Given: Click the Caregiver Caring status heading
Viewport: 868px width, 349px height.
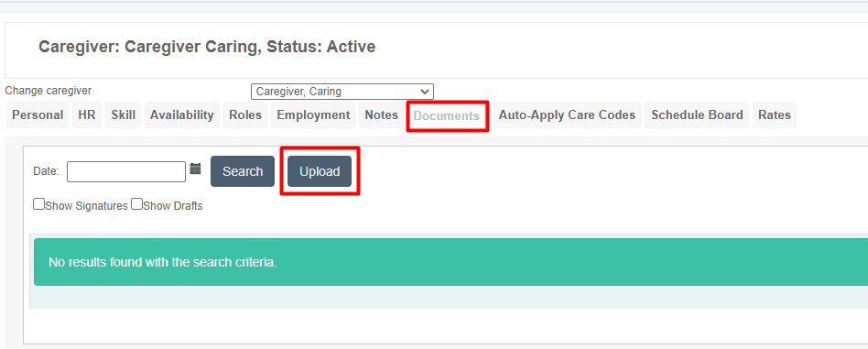Looking at the screenshot, I should click(207, 47).
